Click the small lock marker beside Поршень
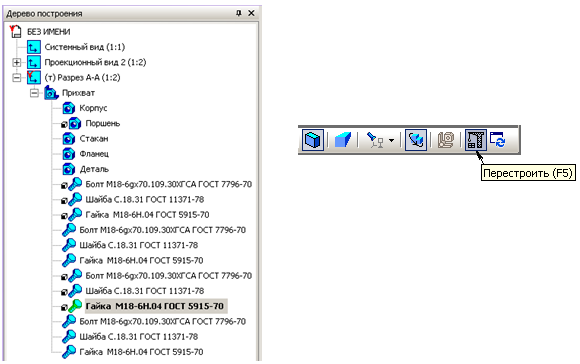 [x=64, y=125]
